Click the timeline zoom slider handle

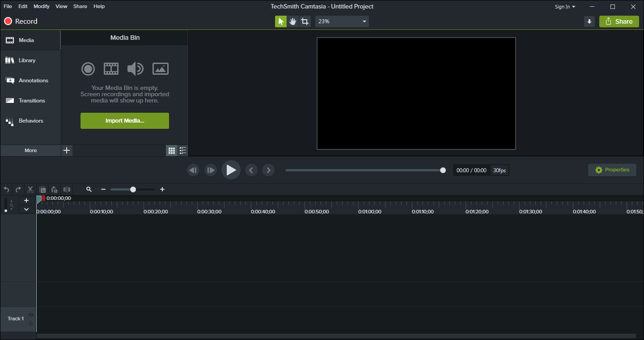(x=133, y=190)
